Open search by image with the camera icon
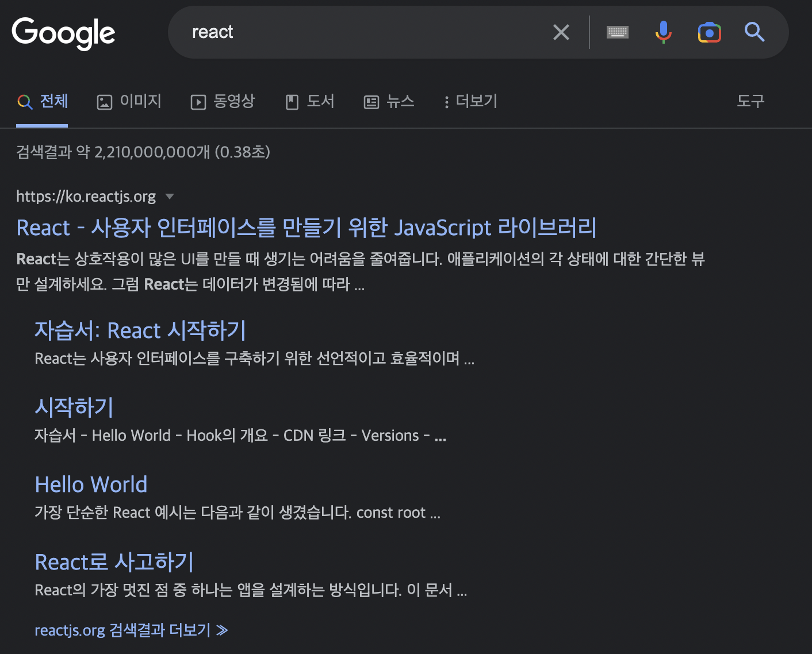 (709, 33)
